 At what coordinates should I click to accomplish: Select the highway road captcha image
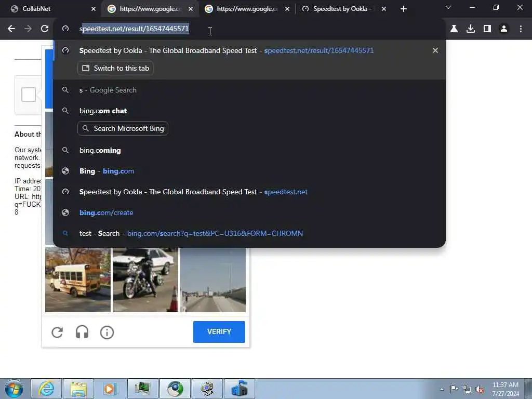pos(213,280)
